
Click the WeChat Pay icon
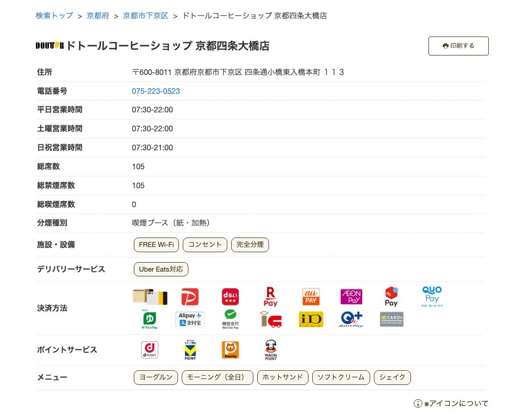click(230, 319)
